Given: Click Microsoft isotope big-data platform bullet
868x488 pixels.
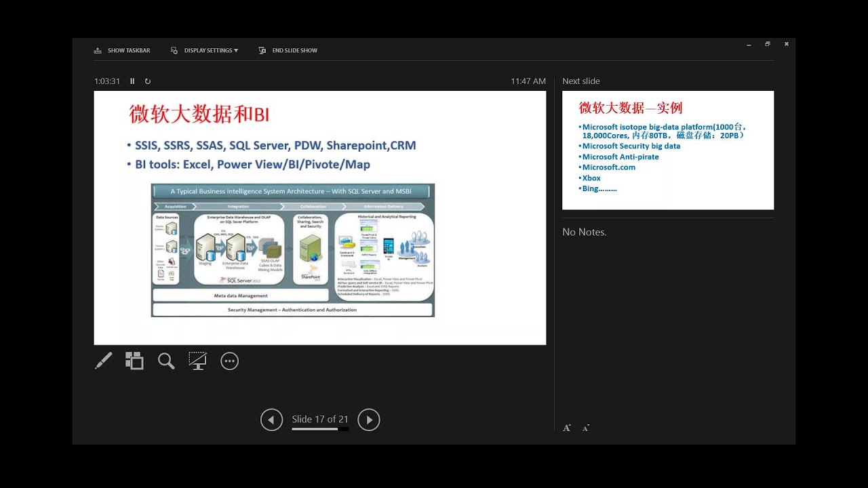Looking at the screenshot, I should [663, 131].
